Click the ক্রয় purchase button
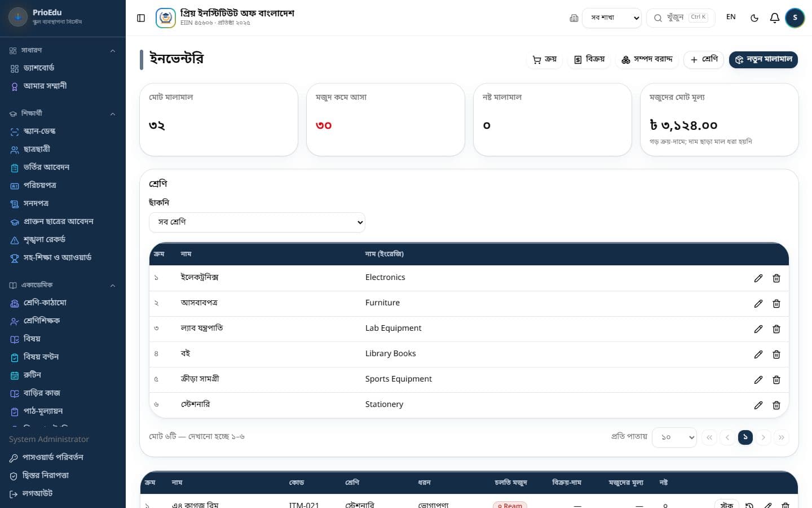The image size is (812, 508). point(545,59)
